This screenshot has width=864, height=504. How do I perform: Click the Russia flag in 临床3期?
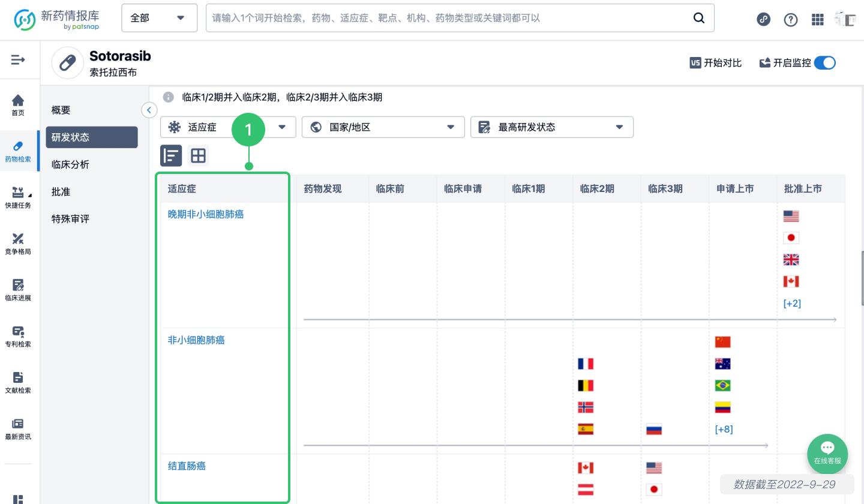pos(654,429)
